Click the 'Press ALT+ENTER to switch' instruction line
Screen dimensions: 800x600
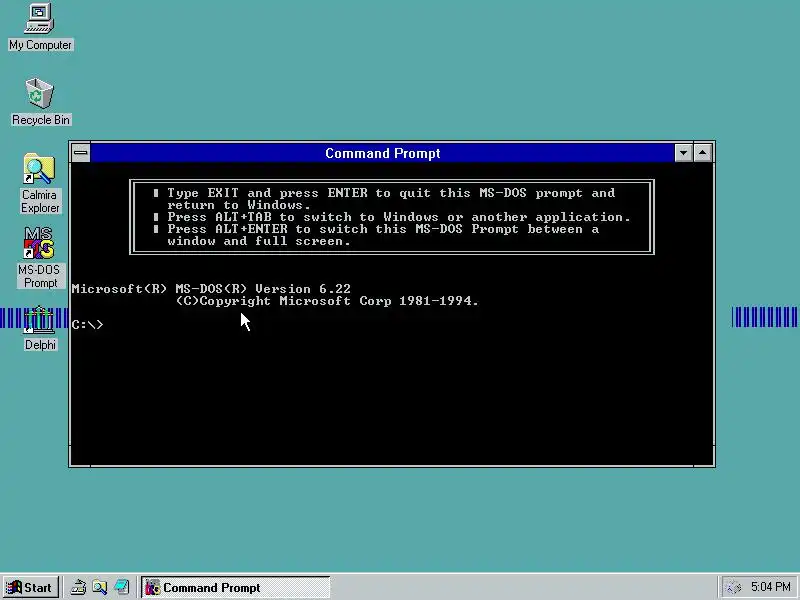pos(383,229)
